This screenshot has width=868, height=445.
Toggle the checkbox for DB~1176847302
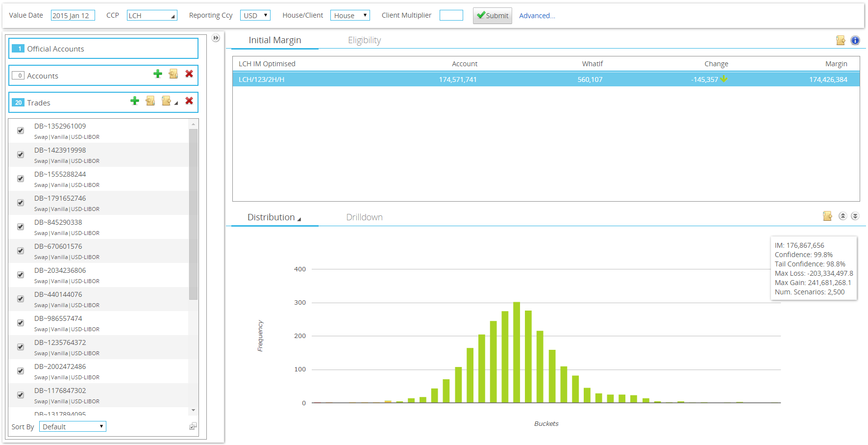tap(21, 395)
